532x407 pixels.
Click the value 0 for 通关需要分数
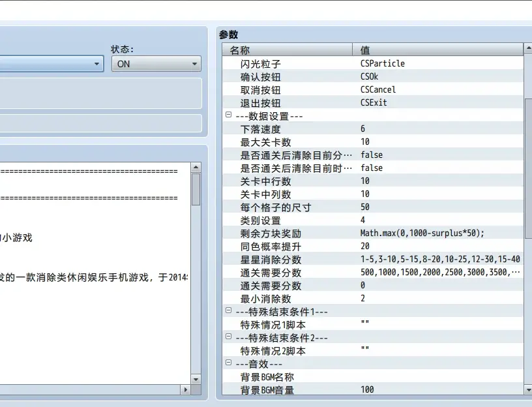click(362, 285)
